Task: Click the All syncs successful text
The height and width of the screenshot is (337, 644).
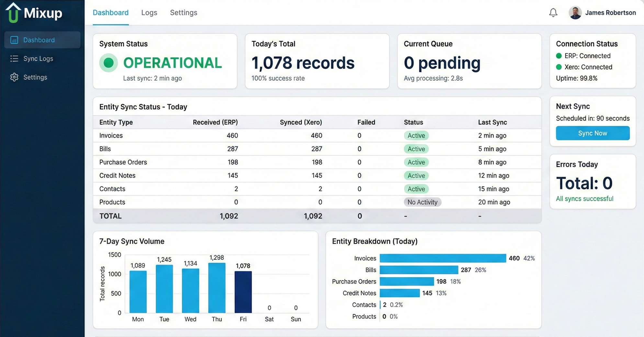Action: pos(584,199)
